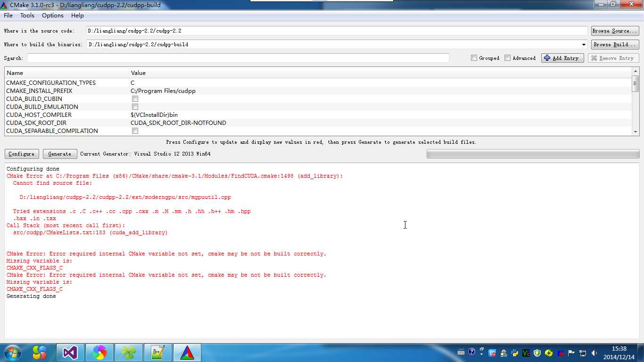This screenshot has height=362, width=644.
Task: Select the CMAKE_CONFIGURATION_TYPES row
Action: click(318, 83)
